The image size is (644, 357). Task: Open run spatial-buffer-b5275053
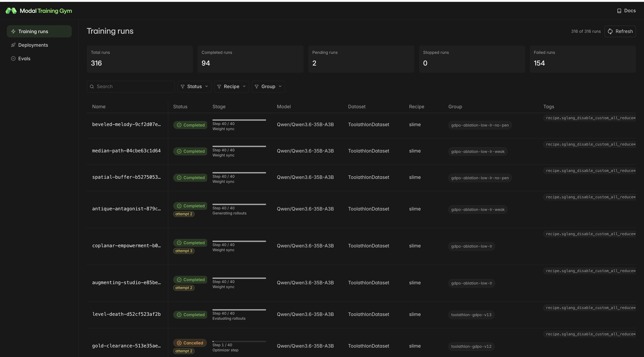click(x=127, y=177)
